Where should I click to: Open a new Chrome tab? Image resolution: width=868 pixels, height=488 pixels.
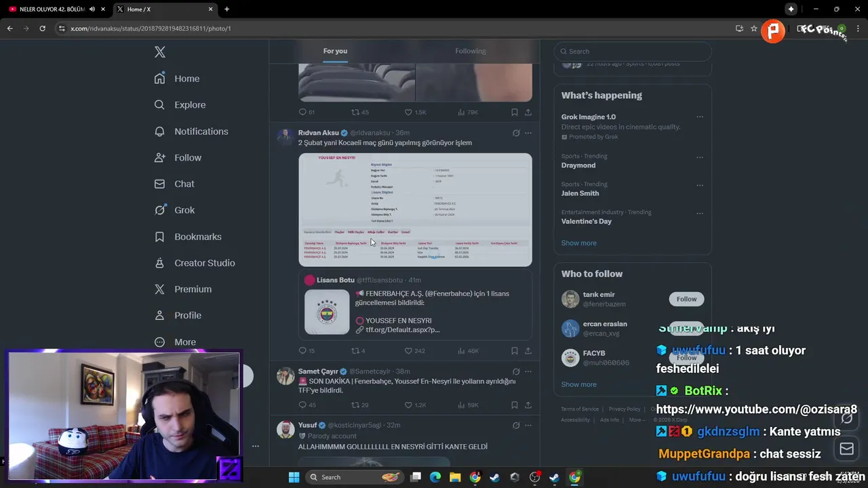(x=226, y=9)
